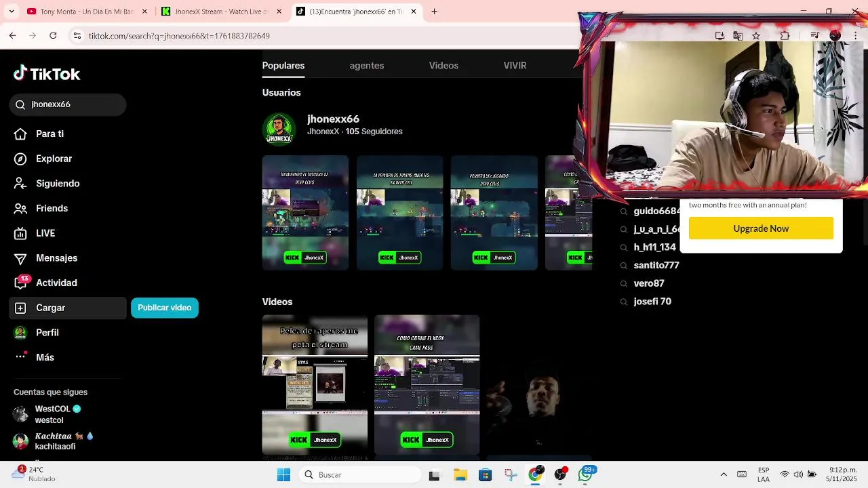Go forward in the browser
The image size is (868, 488).
(33, 36)
